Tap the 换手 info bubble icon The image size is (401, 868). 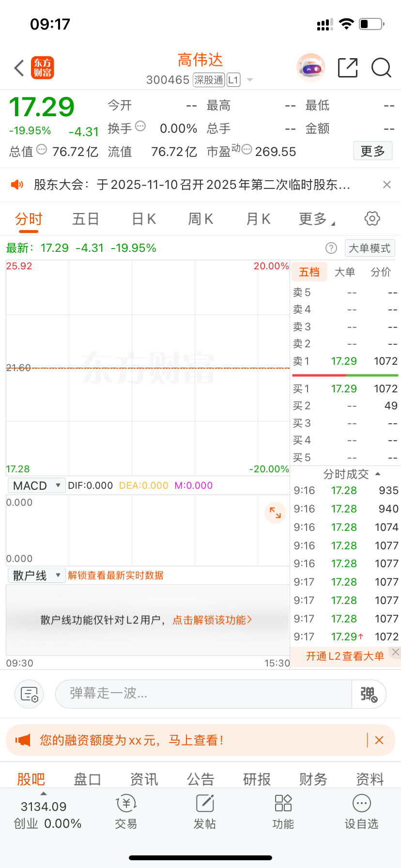140,126
